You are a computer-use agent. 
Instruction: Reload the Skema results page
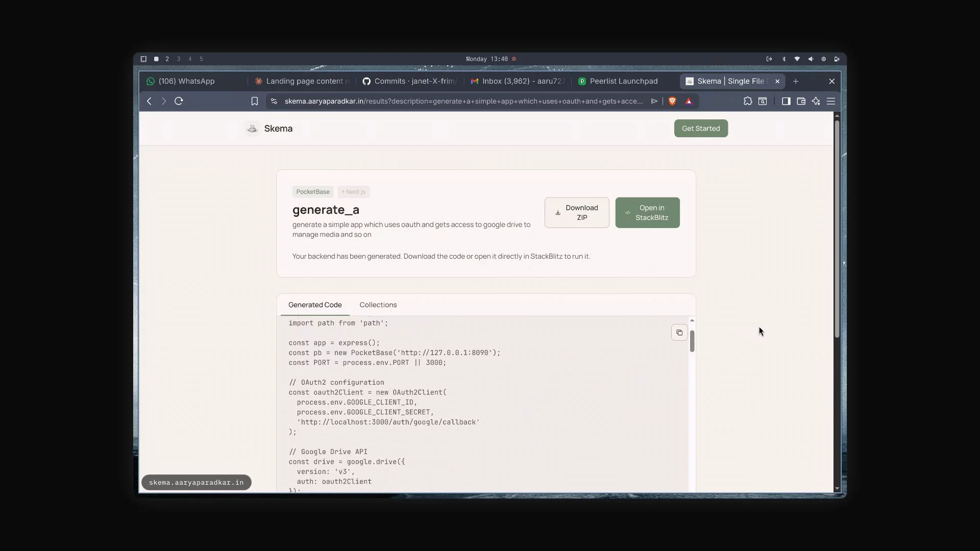click(179, 101)
